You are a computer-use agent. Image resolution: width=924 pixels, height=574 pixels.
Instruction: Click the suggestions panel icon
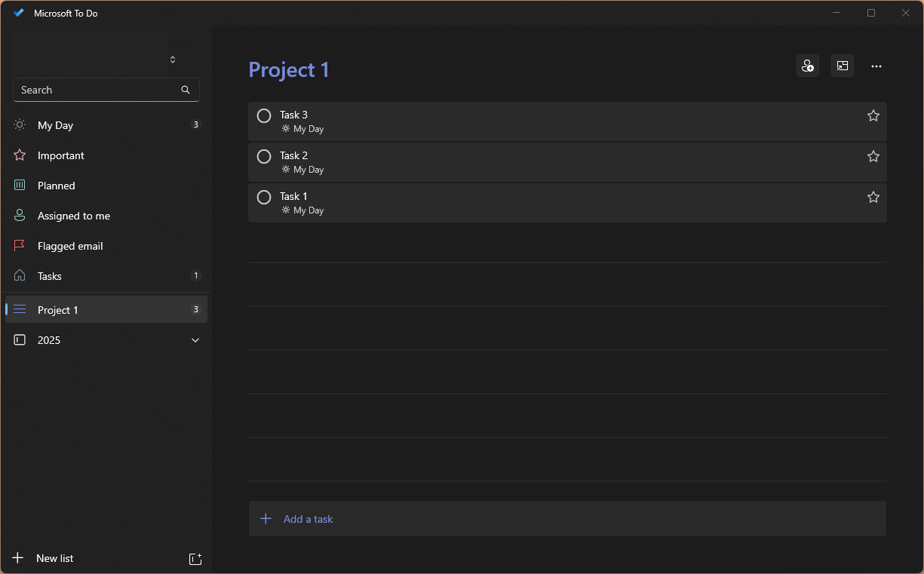843,66
